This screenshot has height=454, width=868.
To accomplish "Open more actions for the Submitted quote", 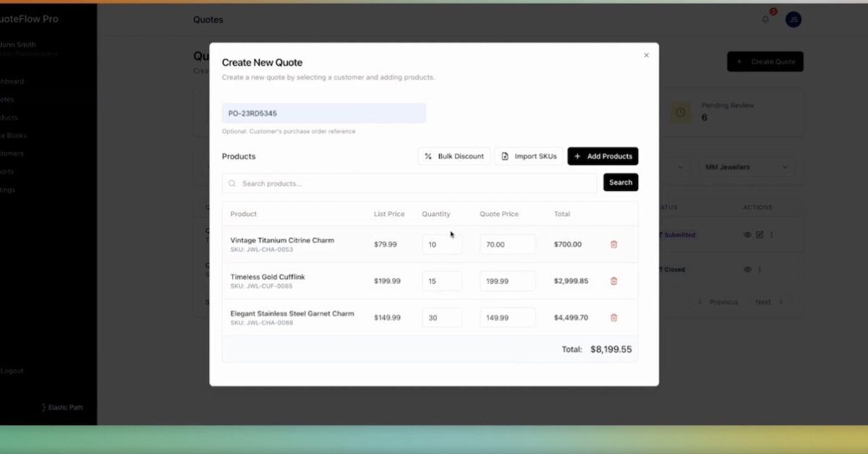I will click(771, 235).
